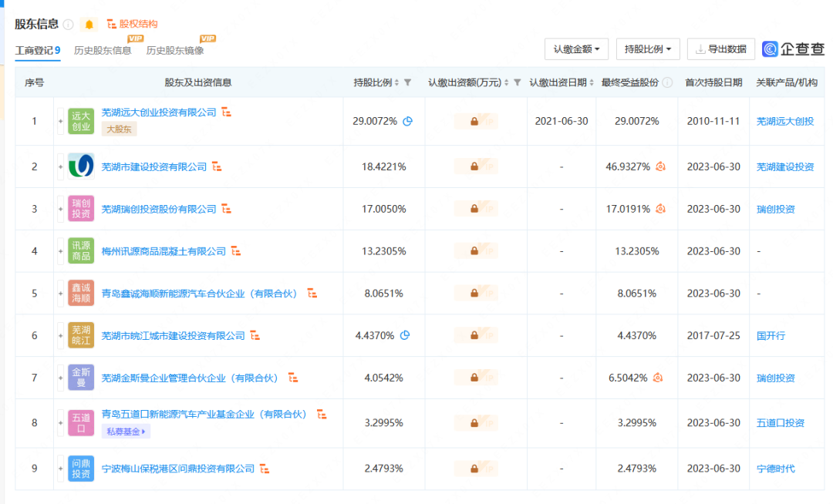
Task: Open 芜湖市皖江城市建设投资有限公司 company link
Action: click(174, 336)
